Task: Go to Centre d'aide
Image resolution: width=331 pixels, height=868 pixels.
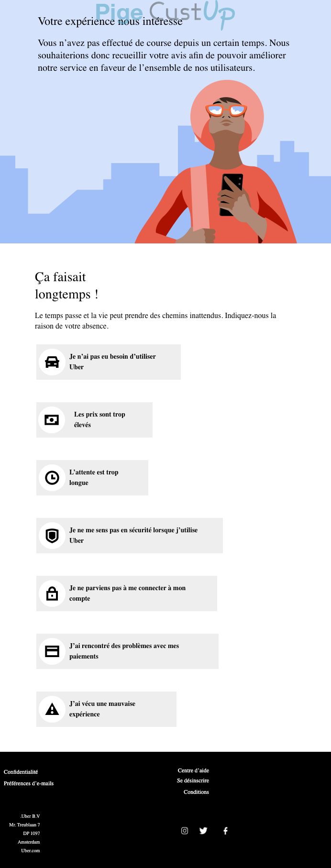Action: click(193, 770)
